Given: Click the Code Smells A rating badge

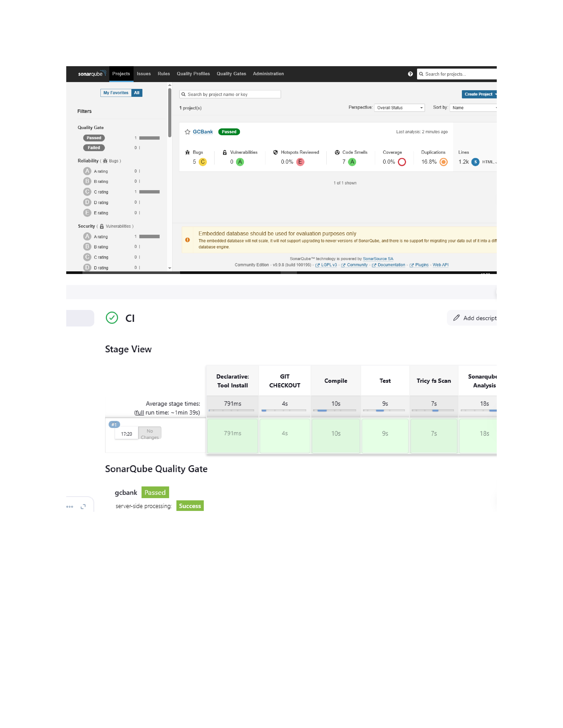Looking at the screenshot, I should [352, 162].
